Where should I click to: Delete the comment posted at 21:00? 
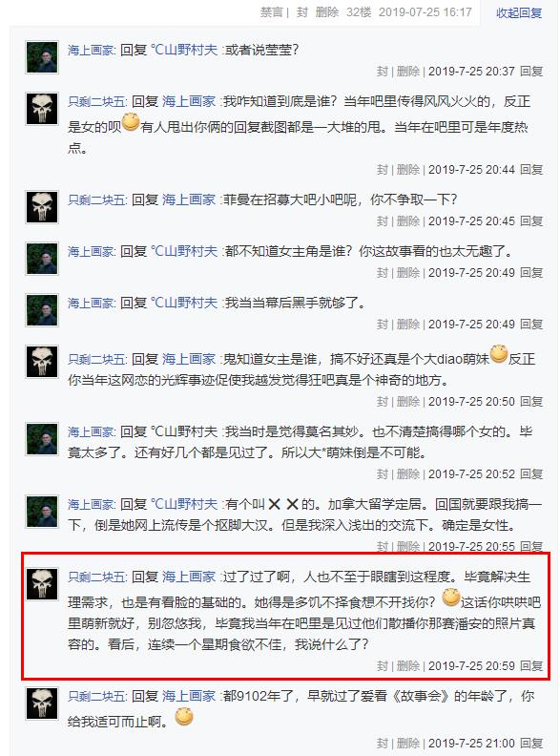point(408,744)
